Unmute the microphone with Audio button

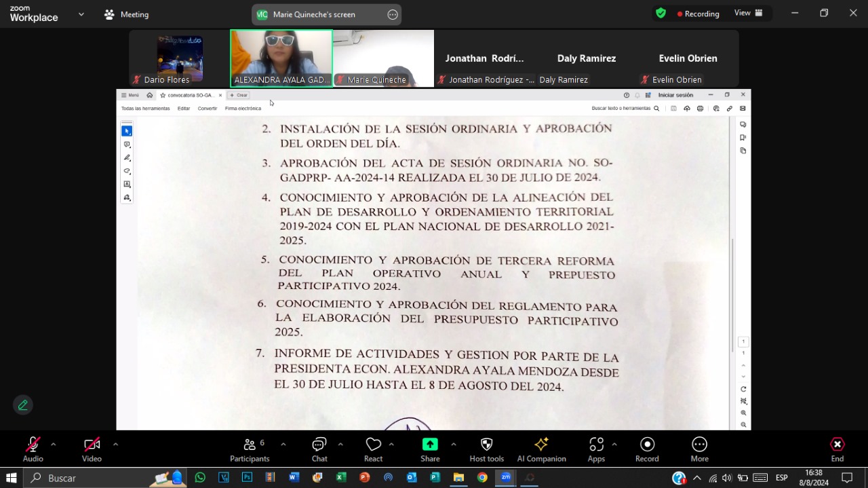click(x=33, y=449)
